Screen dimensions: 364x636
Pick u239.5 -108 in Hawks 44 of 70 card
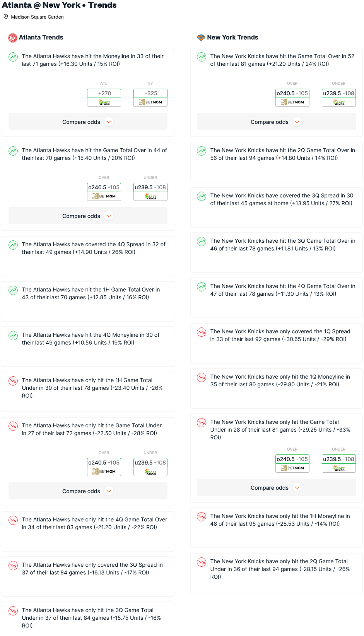150,187
